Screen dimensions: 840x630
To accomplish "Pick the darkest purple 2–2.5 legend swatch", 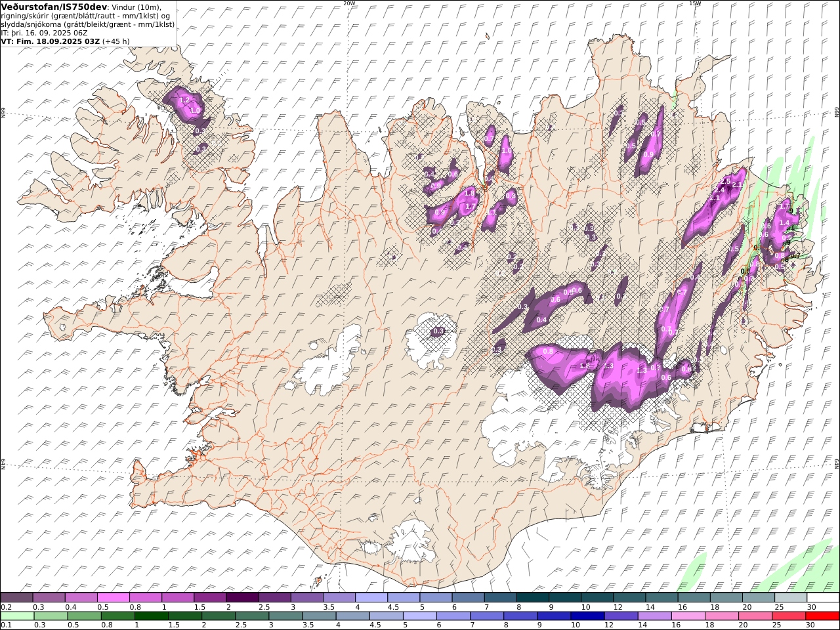I will 241,598.
